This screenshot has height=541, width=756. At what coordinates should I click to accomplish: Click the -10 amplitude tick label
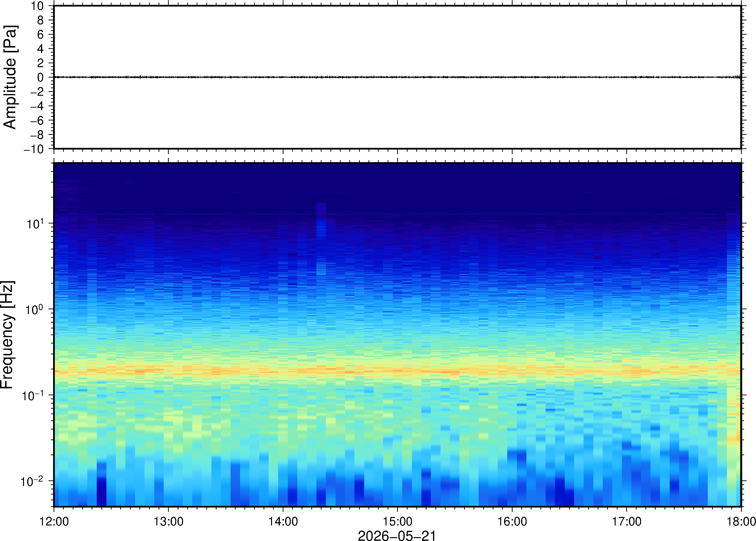coord(34,149)
